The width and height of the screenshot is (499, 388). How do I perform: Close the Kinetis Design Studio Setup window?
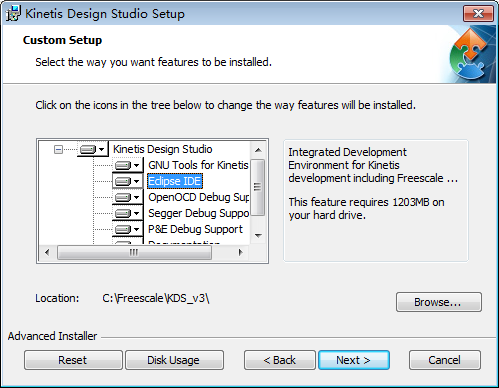tap(478, 13)
